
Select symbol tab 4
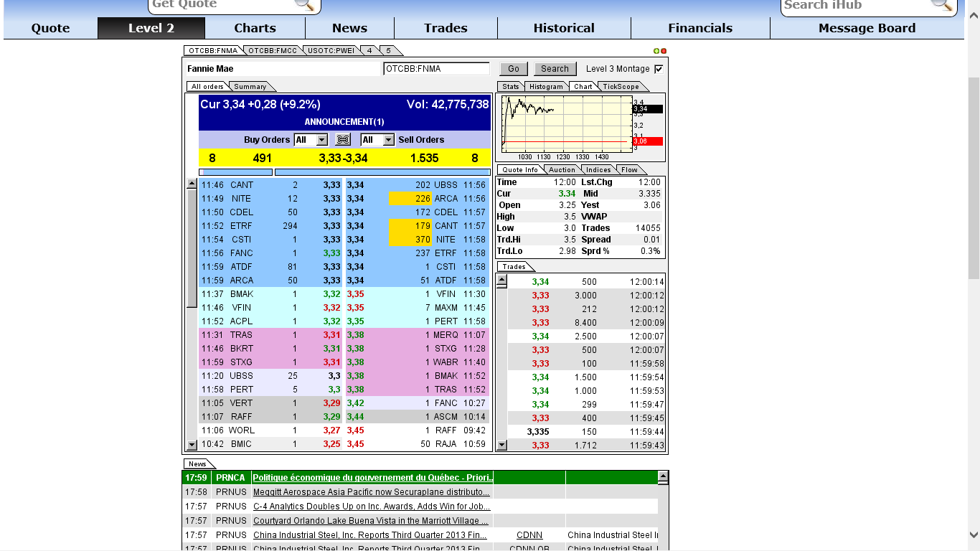[369, 51]
